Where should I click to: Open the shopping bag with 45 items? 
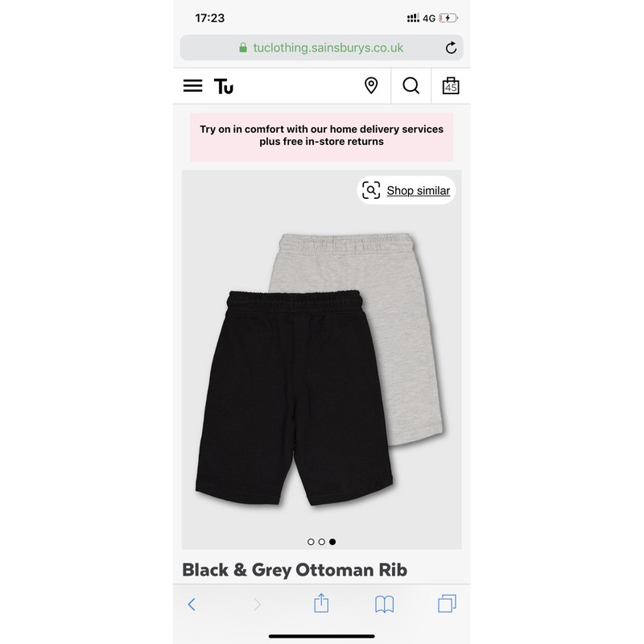(451, 86)
